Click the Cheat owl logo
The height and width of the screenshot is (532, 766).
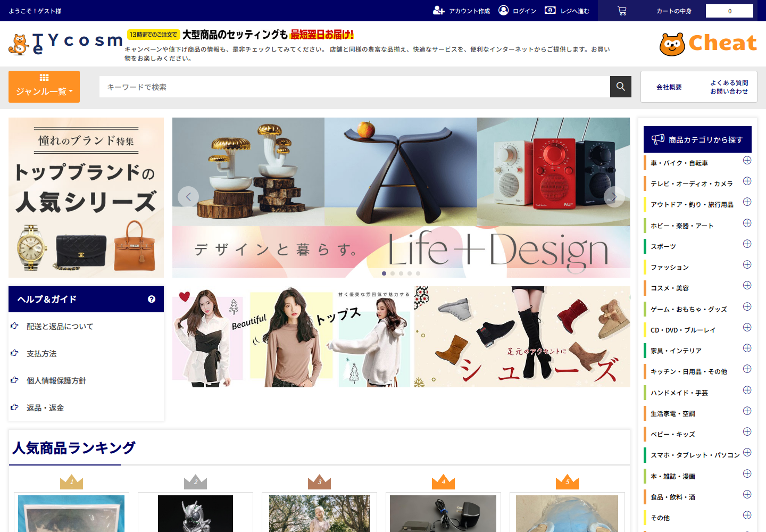tap(672, 44)
